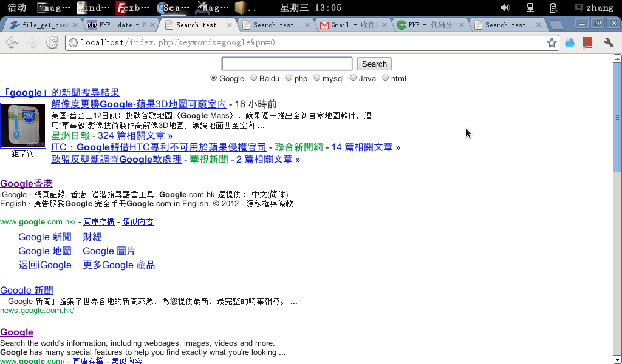Choose the Java radio option

(x=354, y=78)
